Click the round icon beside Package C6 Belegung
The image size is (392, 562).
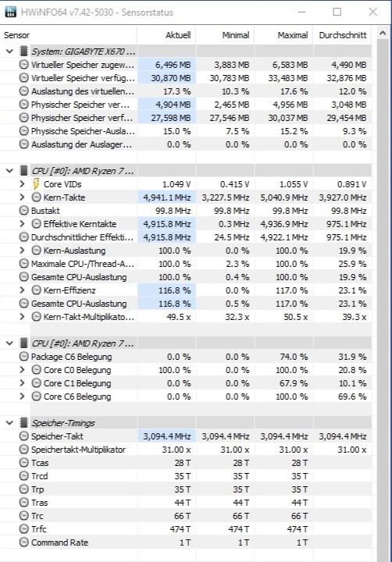point(23,357)
